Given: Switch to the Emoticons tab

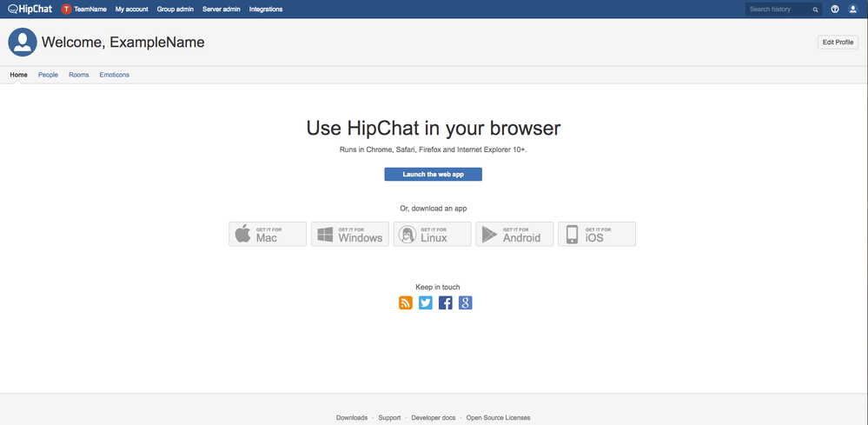Looking at the screenshot, I should [115, 75].
